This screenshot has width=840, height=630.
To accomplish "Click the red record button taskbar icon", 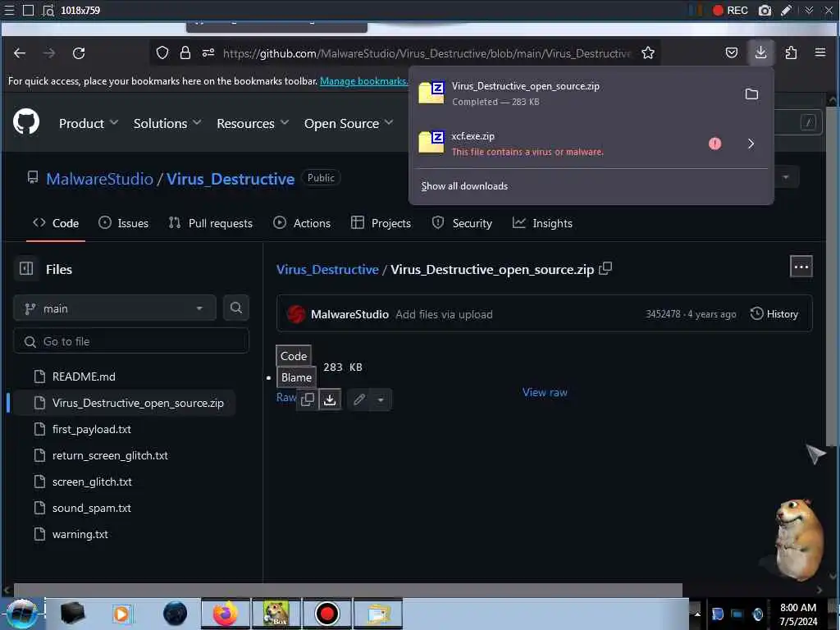I will click(x=326, y=614).
